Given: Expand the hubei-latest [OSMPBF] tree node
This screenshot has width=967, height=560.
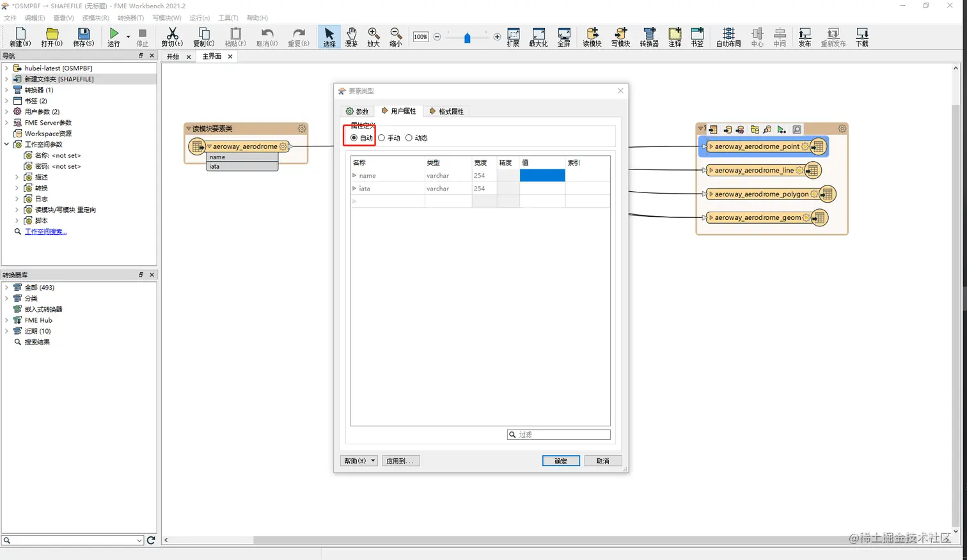Looking at the screenshot, I should 7,68.
